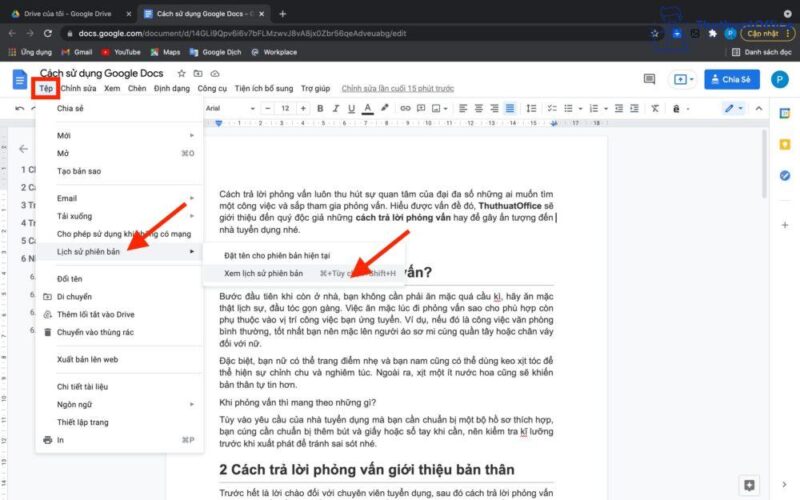This screenshot has height=500, width=800.
Task: Insert a link with the chain icon
Action: 405,108
